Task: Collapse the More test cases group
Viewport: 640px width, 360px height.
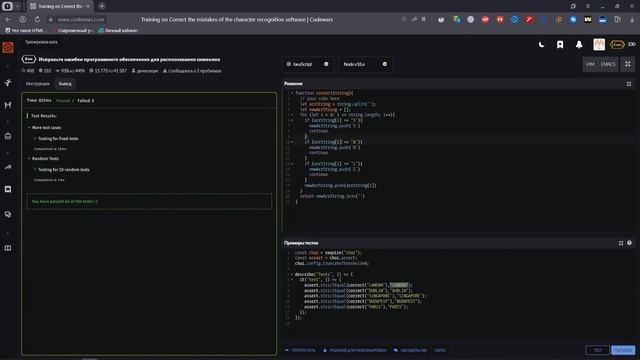Action: [x=44, y=128]
